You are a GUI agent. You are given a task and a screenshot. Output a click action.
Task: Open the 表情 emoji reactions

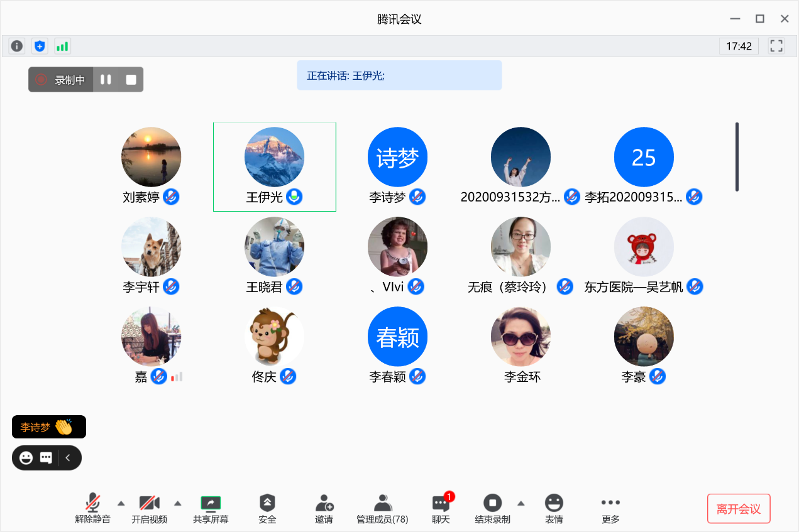[x=554, y=509]
